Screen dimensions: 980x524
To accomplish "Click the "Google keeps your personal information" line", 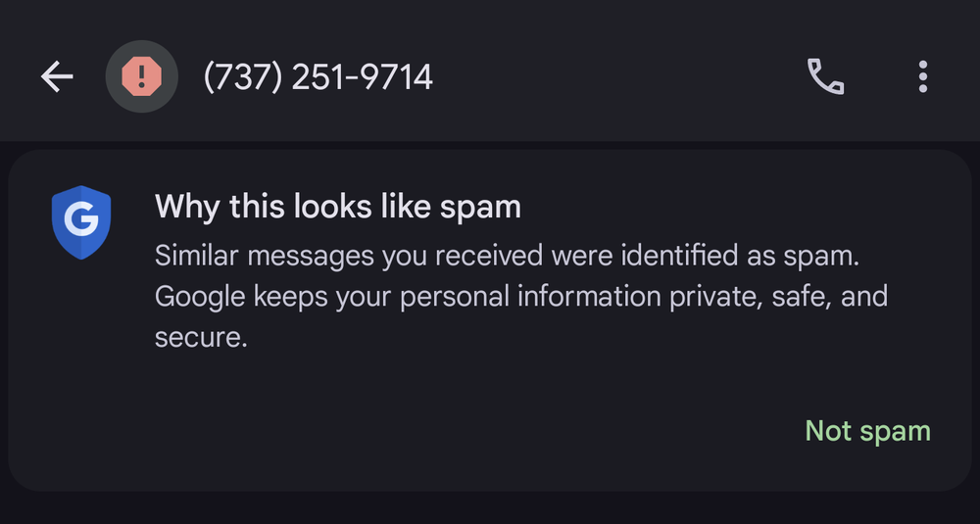I will click(521, 296).
